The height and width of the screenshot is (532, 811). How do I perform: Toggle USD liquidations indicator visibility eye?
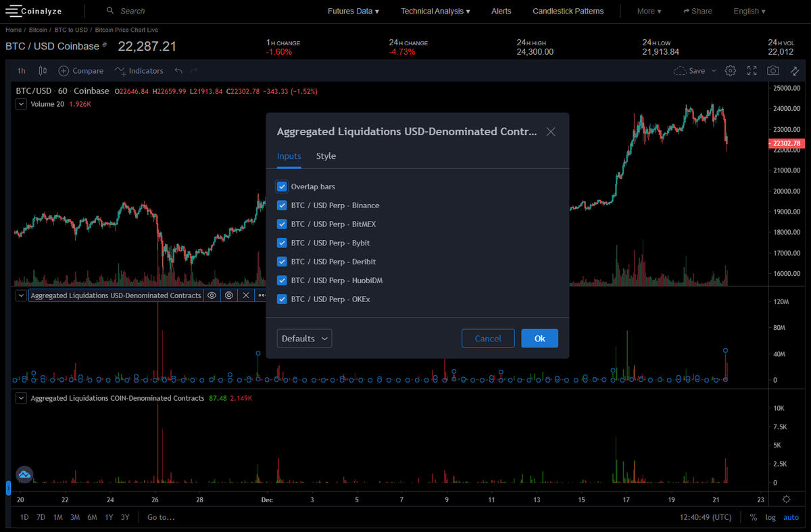pos(212,295)
